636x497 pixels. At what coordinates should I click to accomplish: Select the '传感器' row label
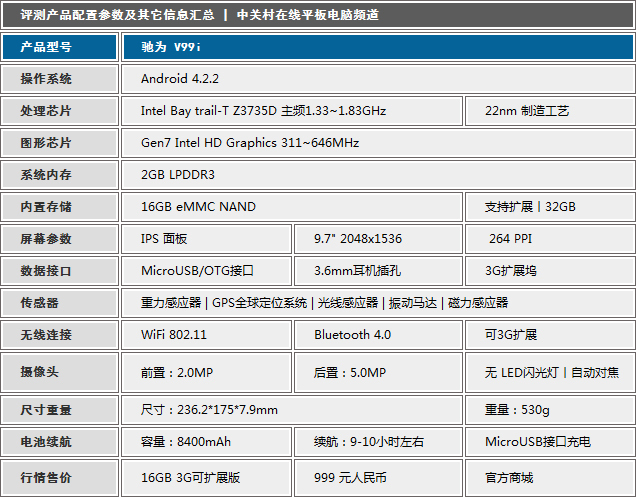pos(60,303)
